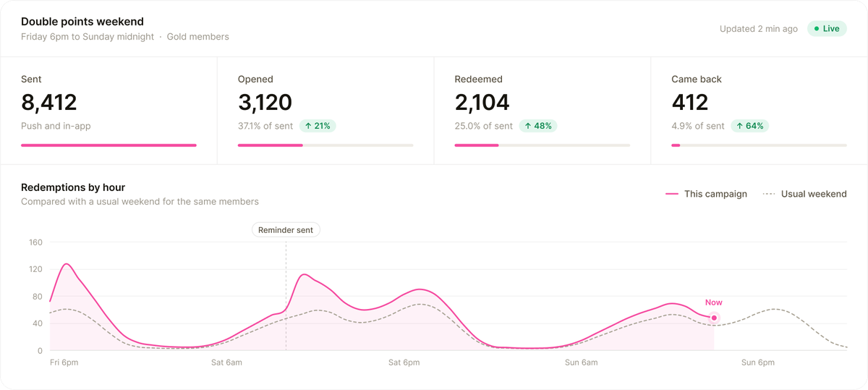868x390 pixels.
Task: Click the 160 y-axis label
Action: click(x=35, y=242)
